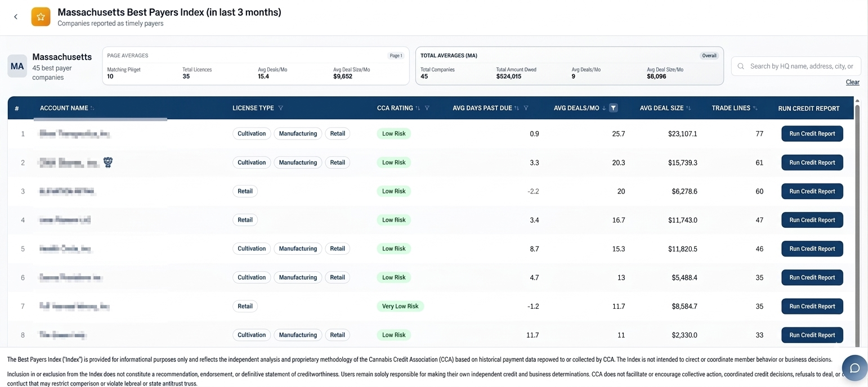Click the -1.2 days past due value
The image size is (868, 387).
click(x=533, y=306)
